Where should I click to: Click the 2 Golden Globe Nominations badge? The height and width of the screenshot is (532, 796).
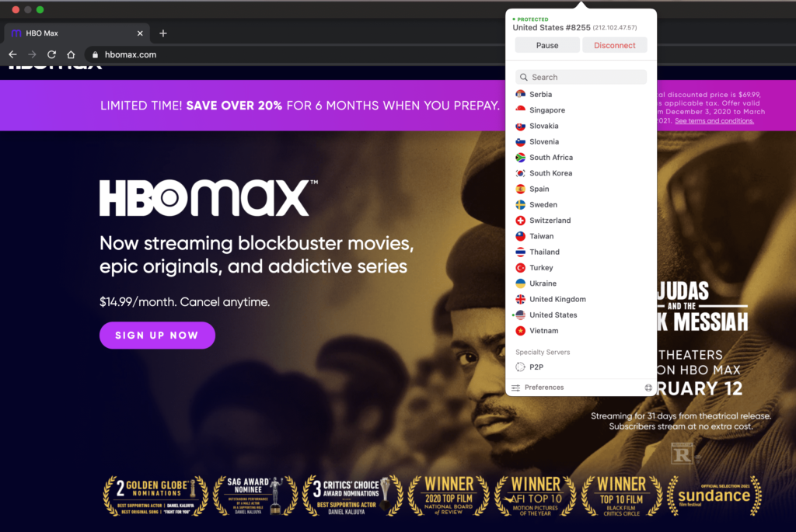click(155, 495)
